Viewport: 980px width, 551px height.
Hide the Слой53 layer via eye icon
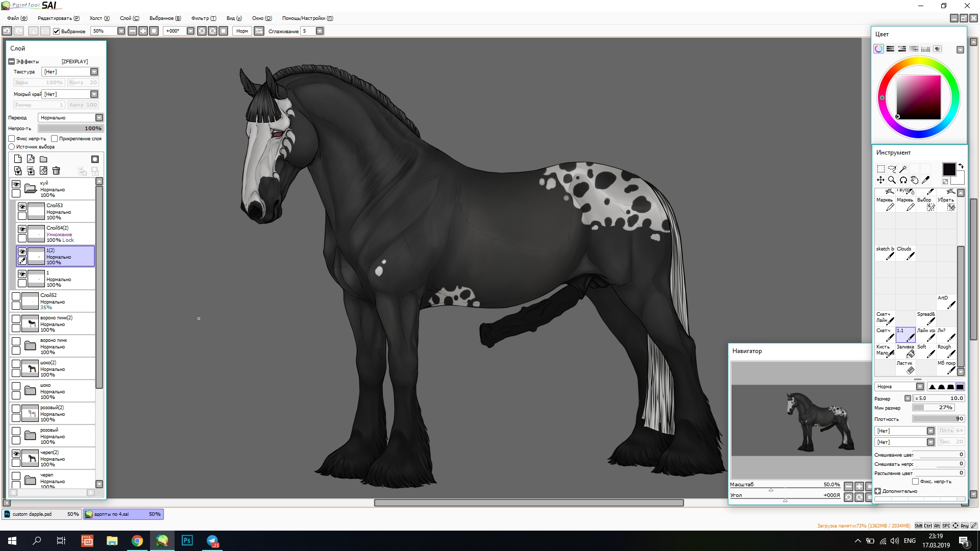pyautogui.click(x=22, y=207)
